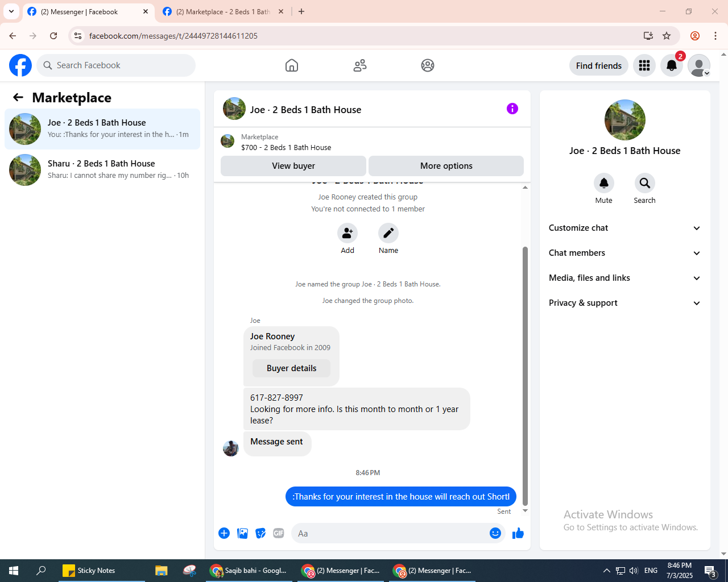The height and width of the screenshot is (582, 728).
Task: Open a new browser tab
Action: [301, 11]
